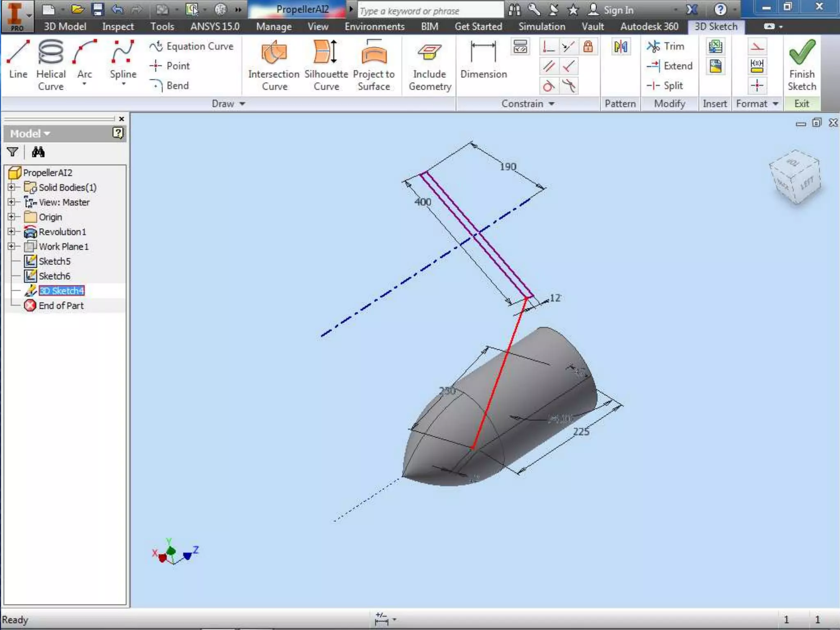Viewport: 840px width, 630px height.
Task: Click the filter icon in Model panel
Action: tap(13, 152)
